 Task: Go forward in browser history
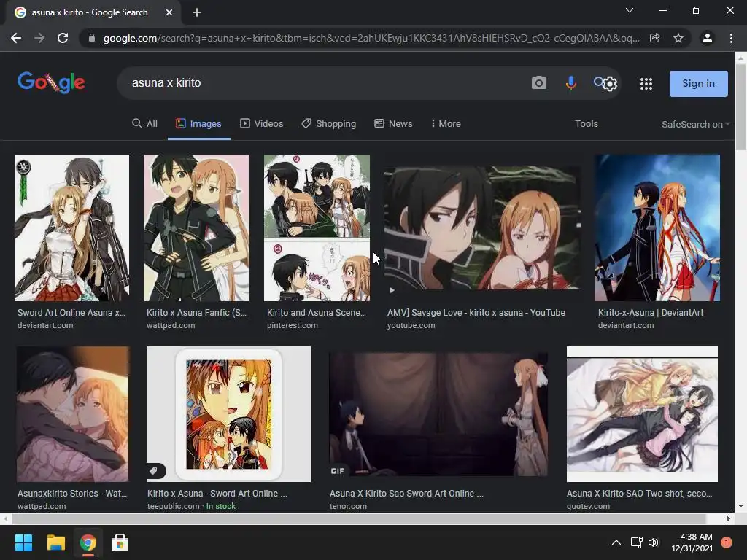point(39,38)
